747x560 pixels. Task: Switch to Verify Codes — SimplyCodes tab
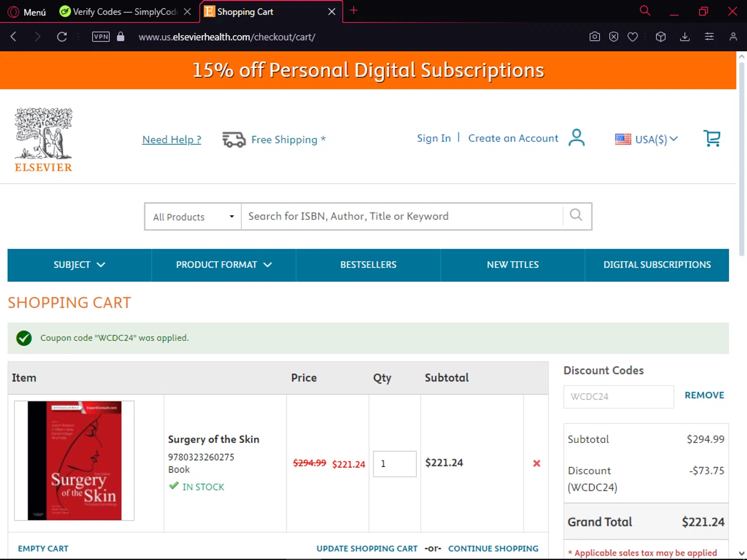click(120, 11)
